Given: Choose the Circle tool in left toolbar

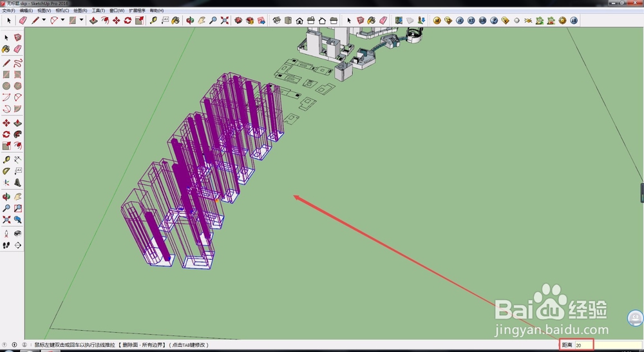Looking at the screenshot, I should pos(6,86).
